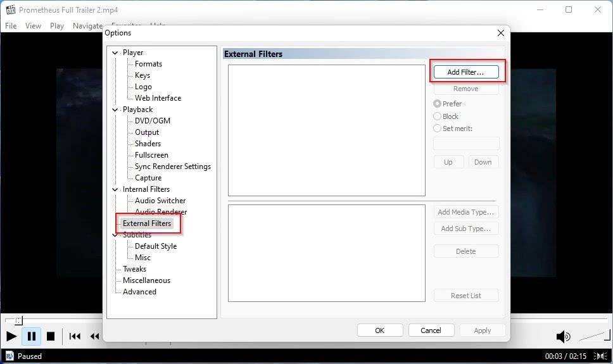This screenshot has width=613, height=364.
Task: Select External Filters tree item
Action: [x=147, y=223]
